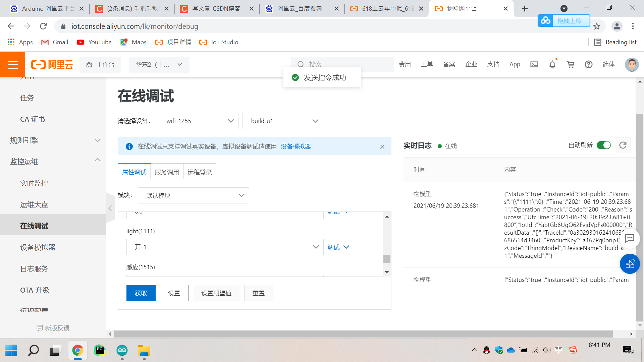Image resolution: width=644 pixels, height=362 pixels.
Task: Switch to the 服务调用 tab
Action: pyautogui.click(x=167, y=171)
